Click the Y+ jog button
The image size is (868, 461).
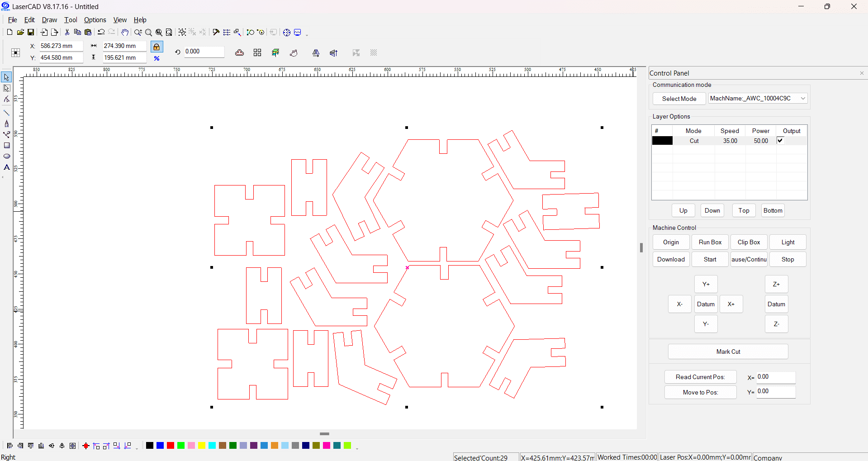706,284
